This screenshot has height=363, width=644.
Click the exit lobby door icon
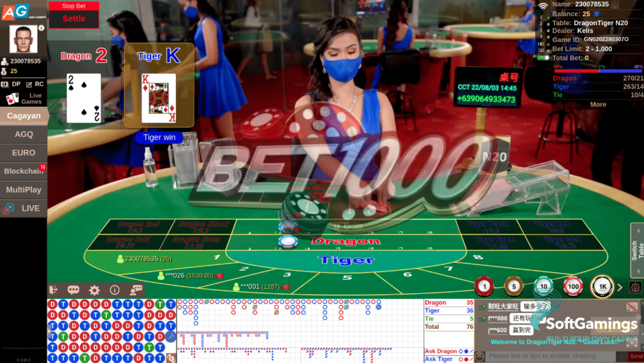click(53, 290)
